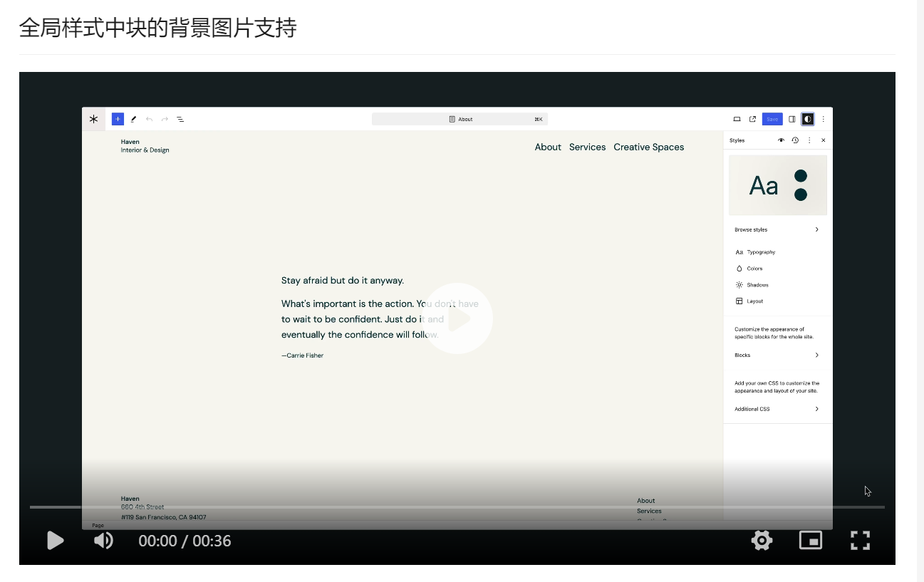Toggle the Style Book preview eye icon
Image resolution: width=924 pixels, height=582 pixels.
pyautogui.click(x=781, y=140)
